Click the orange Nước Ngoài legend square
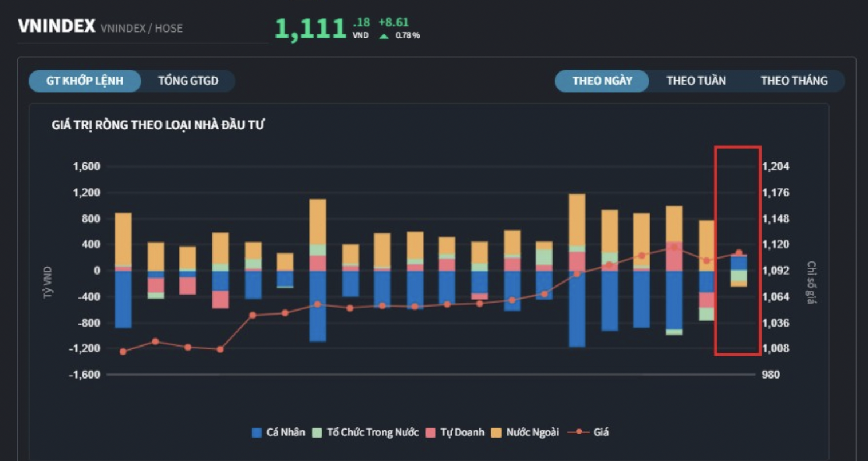 496,432
